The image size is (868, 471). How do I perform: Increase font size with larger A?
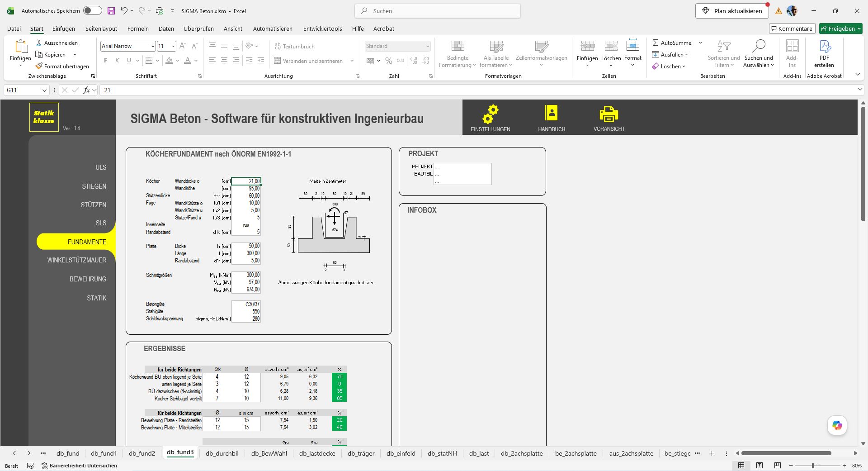183,46
